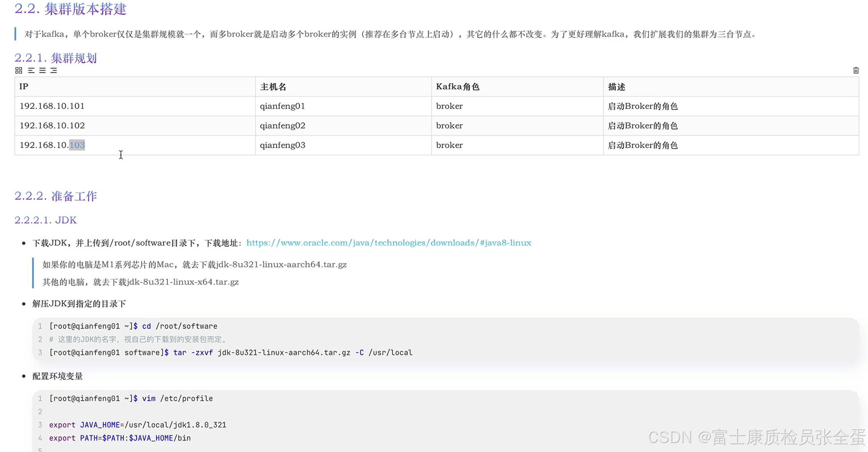
Task: Delete table with trash icon
Action: pyautogui.click(x=856, y=71)
